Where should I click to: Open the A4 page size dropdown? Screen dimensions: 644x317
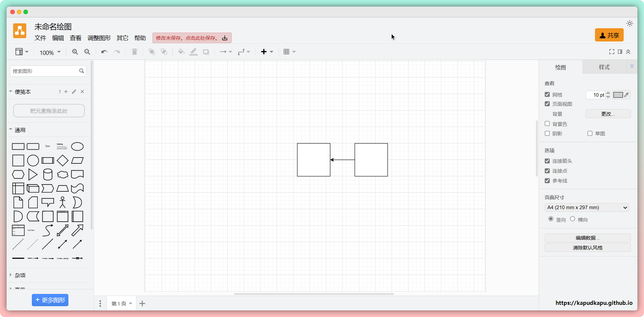[587, 207]
